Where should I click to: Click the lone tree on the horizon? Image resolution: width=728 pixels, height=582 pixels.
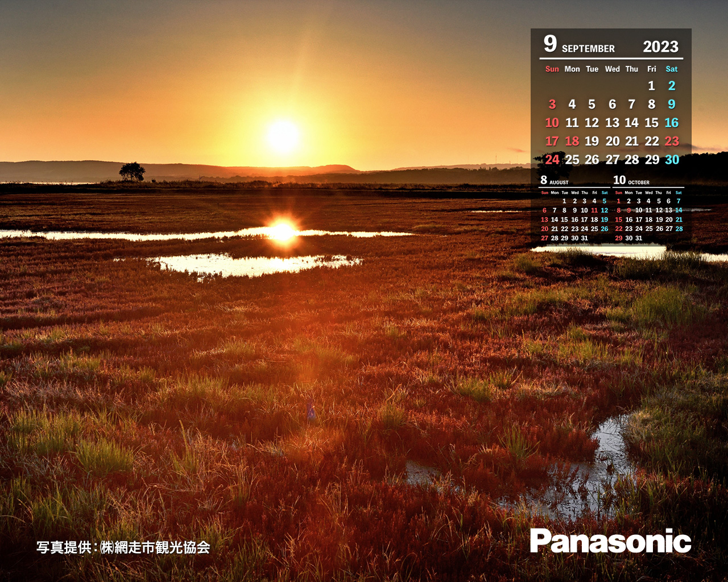pyautogui.click(x=132, y=172)
